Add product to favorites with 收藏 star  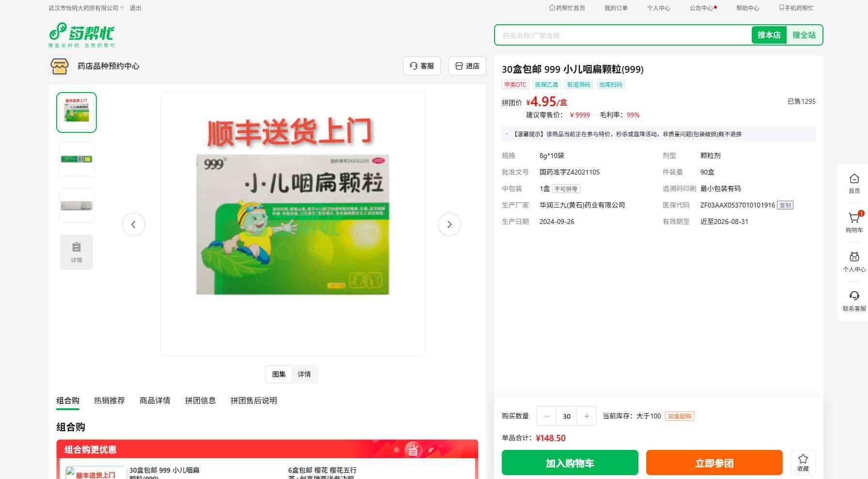[x=803, y=463]
